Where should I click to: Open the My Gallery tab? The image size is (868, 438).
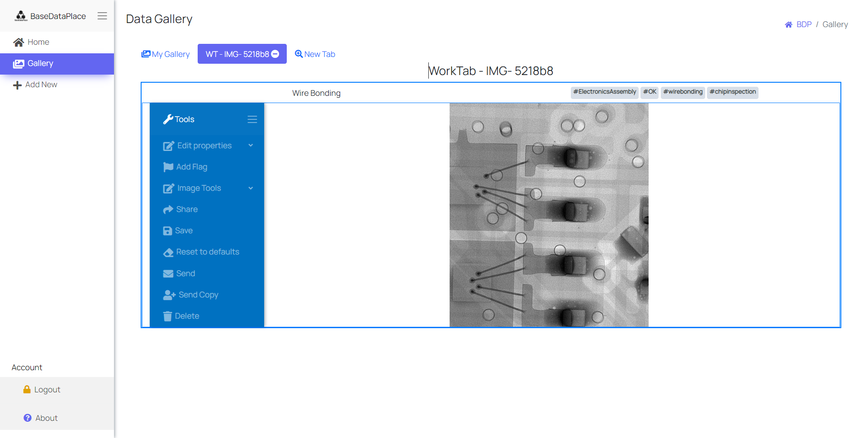tap(166, 54)
